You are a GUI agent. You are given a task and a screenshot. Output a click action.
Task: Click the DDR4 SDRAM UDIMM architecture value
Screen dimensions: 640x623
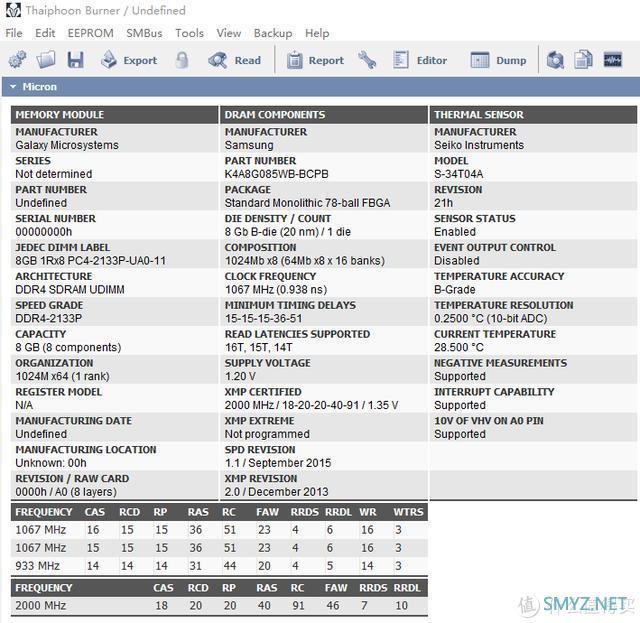70,289
